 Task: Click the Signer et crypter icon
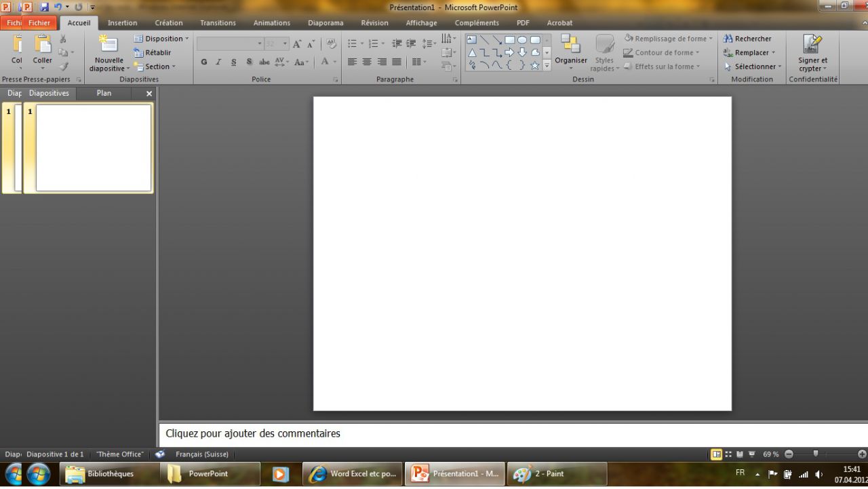(812, 44)
